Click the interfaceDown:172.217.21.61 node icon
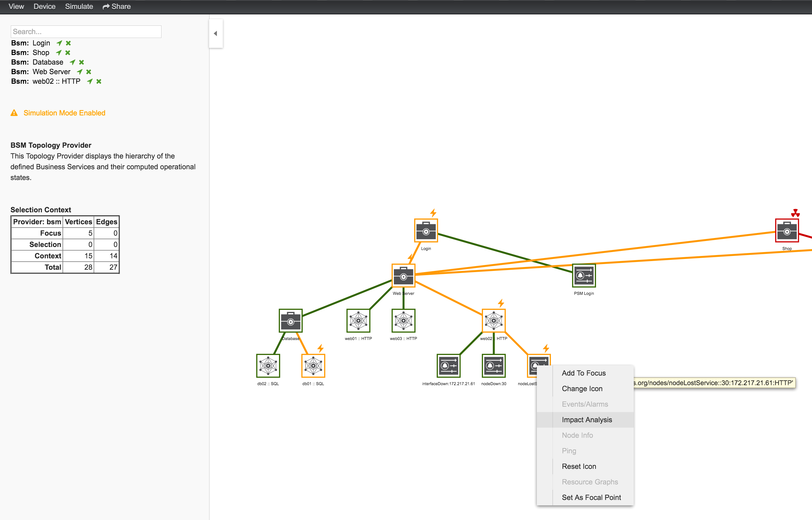Screen dimensions: 812x520 click(x=448, y=365)
